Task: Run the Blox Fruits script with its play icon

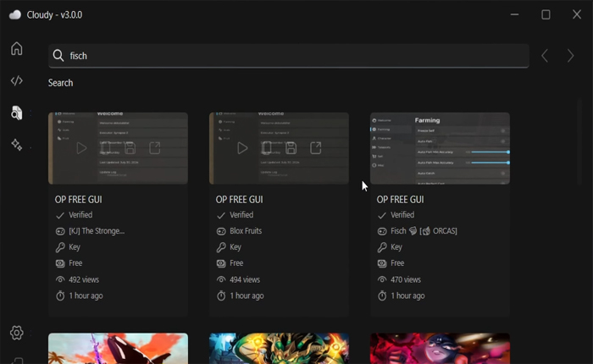Action: pyautogui.click(x=242, y=148)
